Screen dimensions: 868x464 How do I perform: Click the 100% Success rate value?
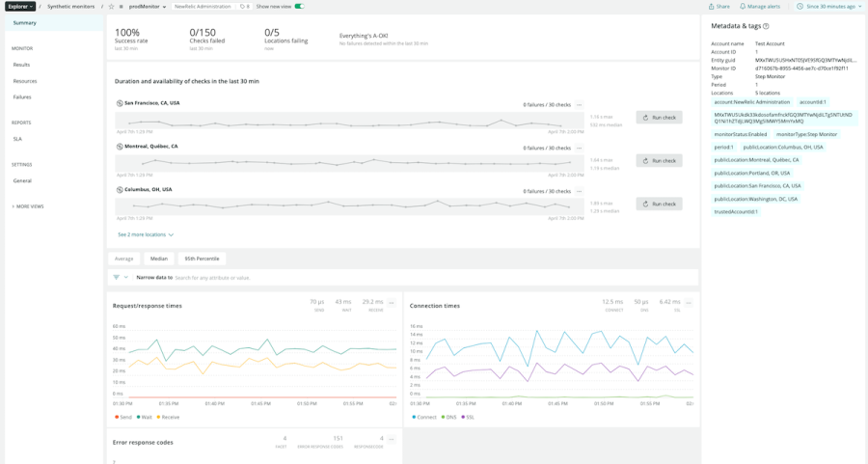pyautogui.click(x=127, y=33)
